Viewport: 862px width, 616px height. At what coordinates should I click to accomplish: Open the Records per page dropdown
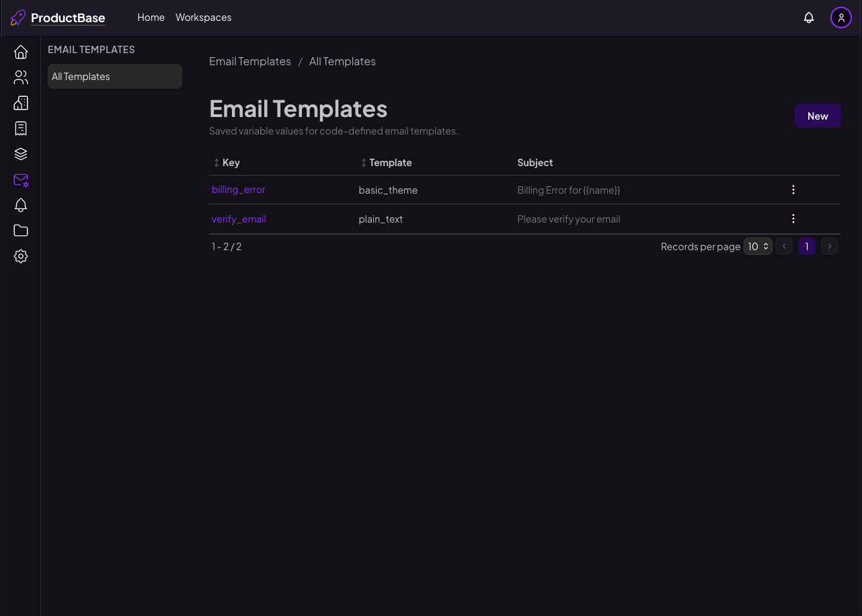tap(758, 247)
